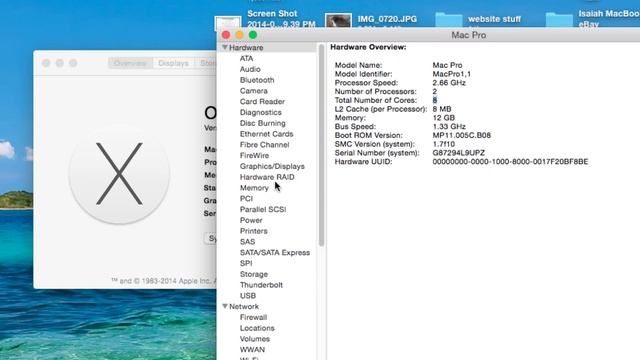
Task: Select the Hardware category header
Action: 246,48
